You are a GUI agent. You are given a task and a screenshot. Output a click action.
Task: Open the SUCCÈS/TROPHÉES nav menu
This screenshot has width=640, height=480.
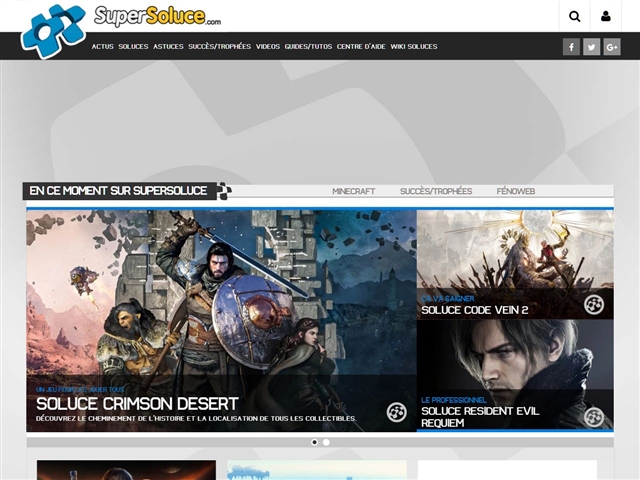[x=220, y=47]
